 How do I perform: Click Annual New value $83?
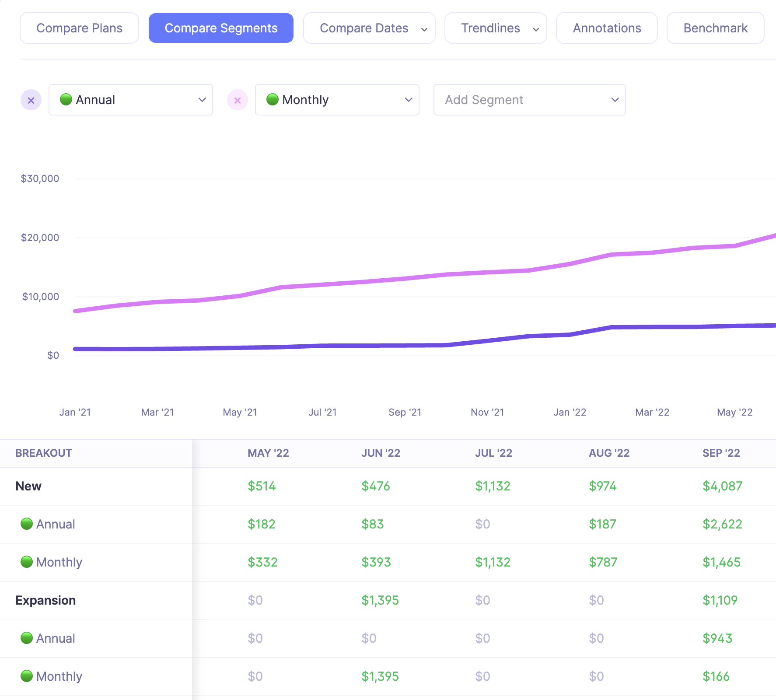372,524
